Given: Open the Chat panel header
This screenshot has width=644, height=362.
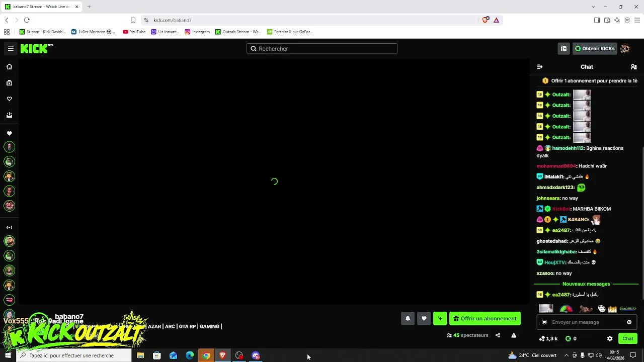Looking at the screenshot, I should [x=587, y=67].
